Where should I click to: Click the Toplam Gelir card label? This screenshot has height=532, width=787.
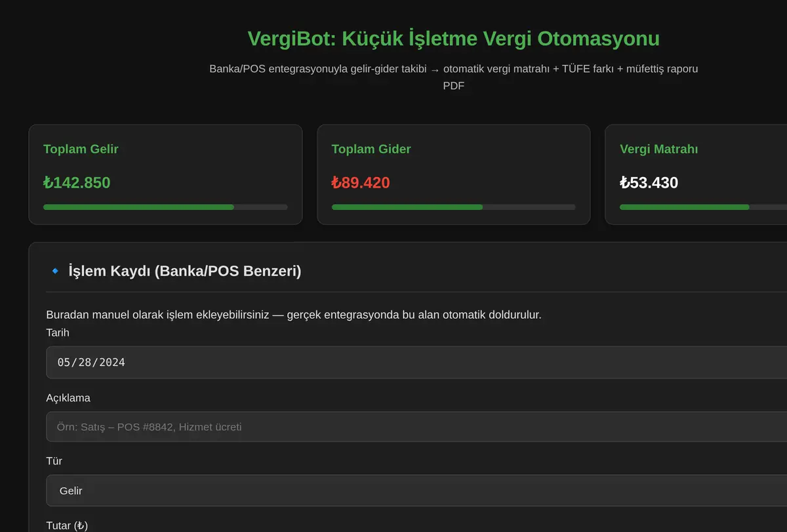[x=81, y=149]
